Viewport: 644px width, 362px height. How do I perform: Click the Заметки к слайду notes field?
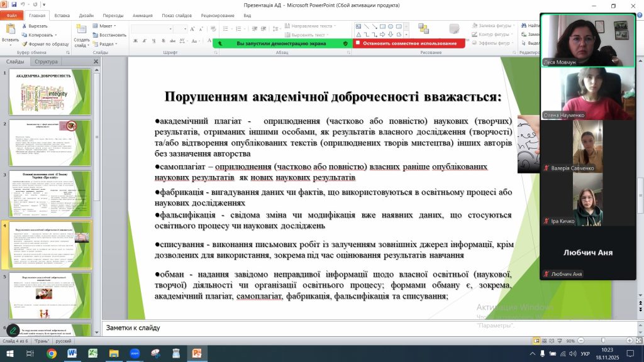coord(370,328)
